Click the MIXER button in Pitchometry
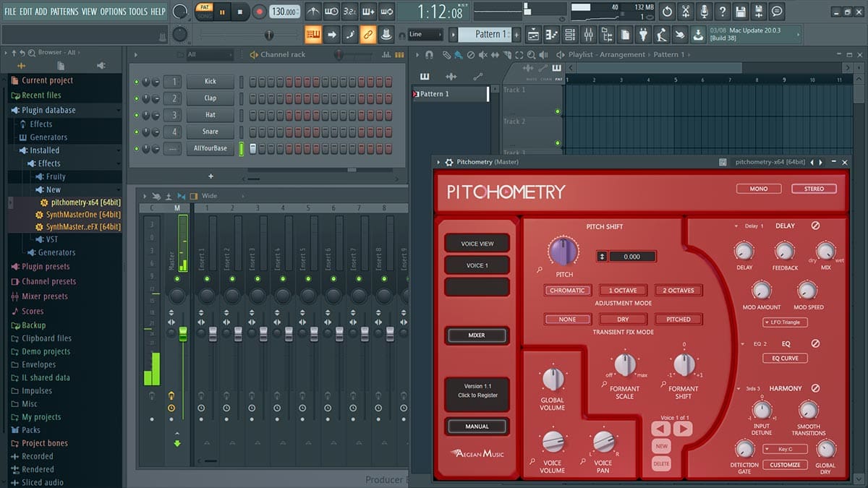Image resolution: width=868 pixels, height=488 pixels. 477,335
